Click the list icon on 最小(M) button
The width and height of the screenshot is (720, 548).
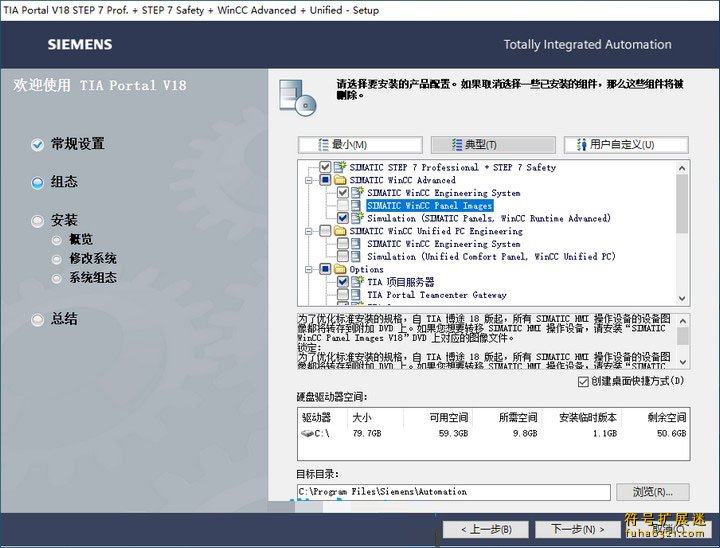click(323, 145)
